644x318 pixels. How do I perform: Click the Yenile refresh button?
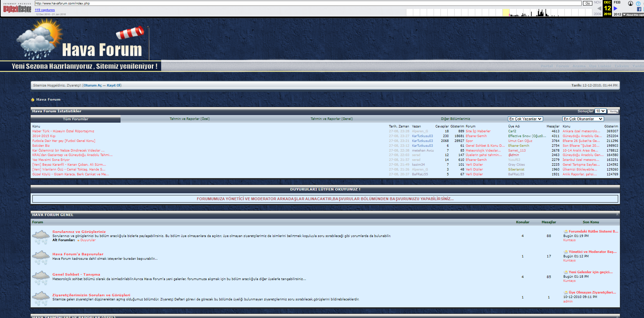click(613, 111)
